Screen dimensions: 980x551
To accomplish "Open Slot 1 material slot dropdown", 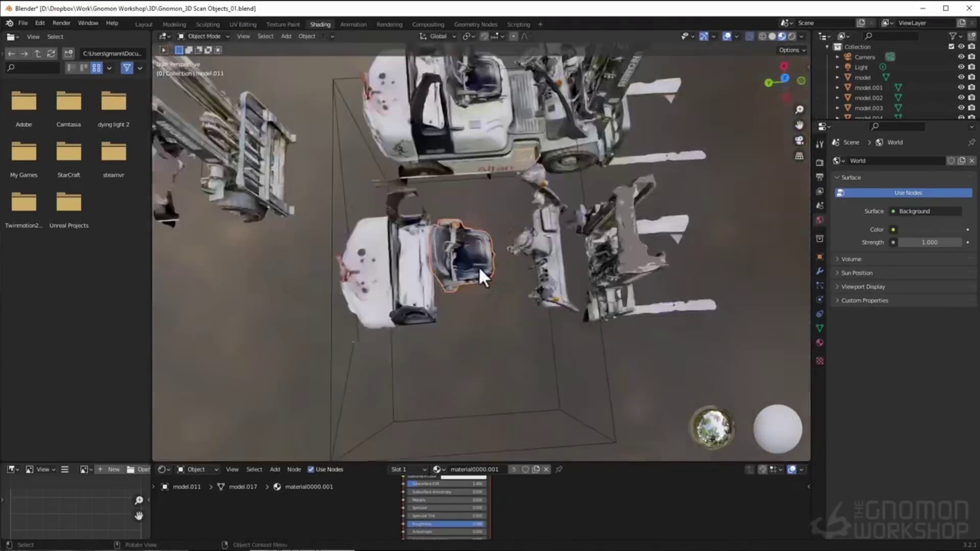I will (x=408, y=469).
